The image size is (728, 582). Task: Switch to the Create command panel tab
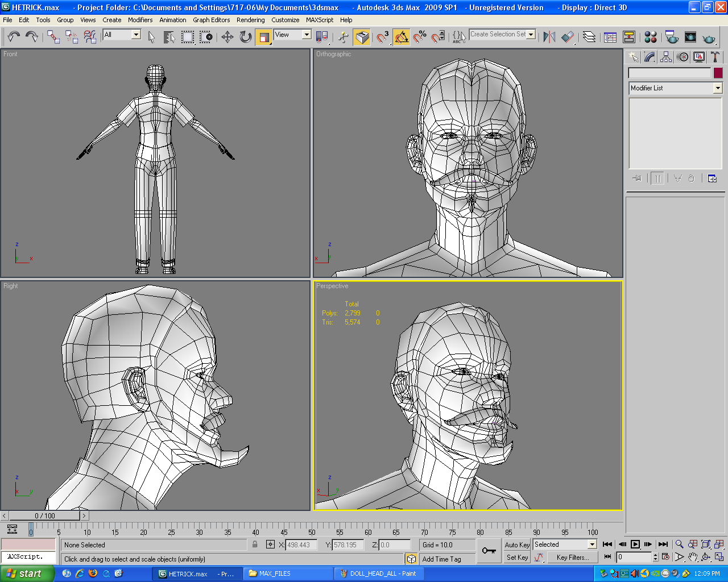pos(633,57)
